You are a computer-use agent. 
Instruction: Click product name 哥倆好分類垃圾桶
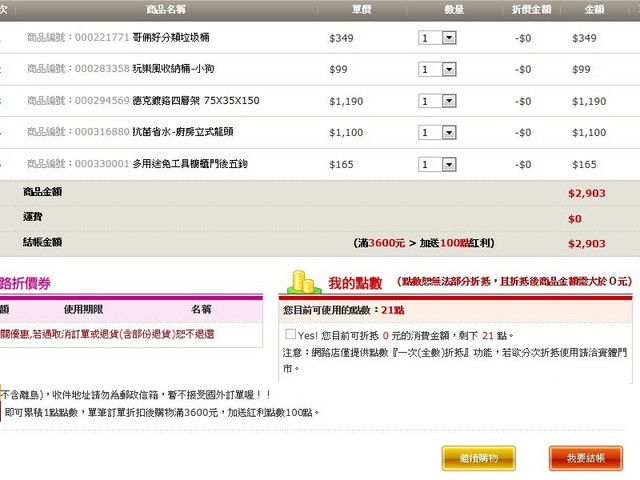[x=171, y=38]
